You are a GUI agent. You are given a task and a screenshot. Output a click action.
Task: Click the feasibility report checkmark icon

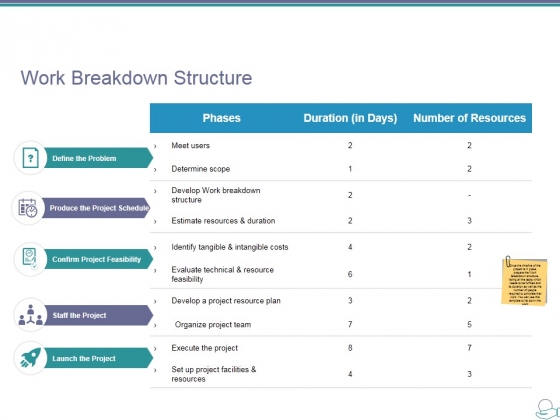click(x=30, y=259)
